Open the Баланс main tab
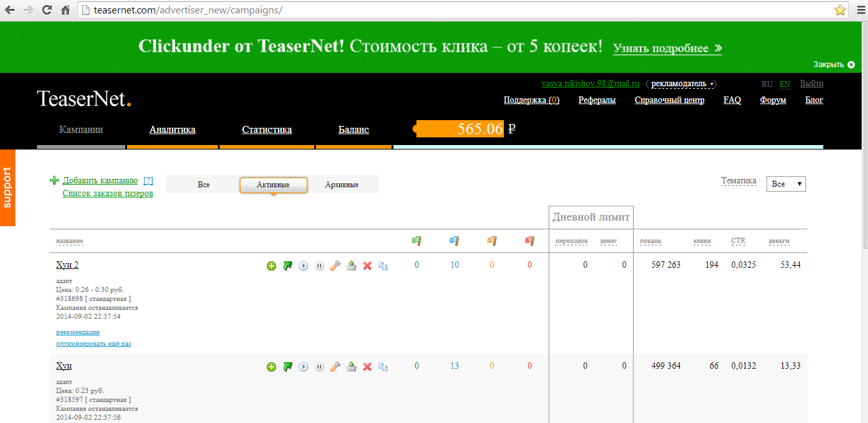 point(354,130)
